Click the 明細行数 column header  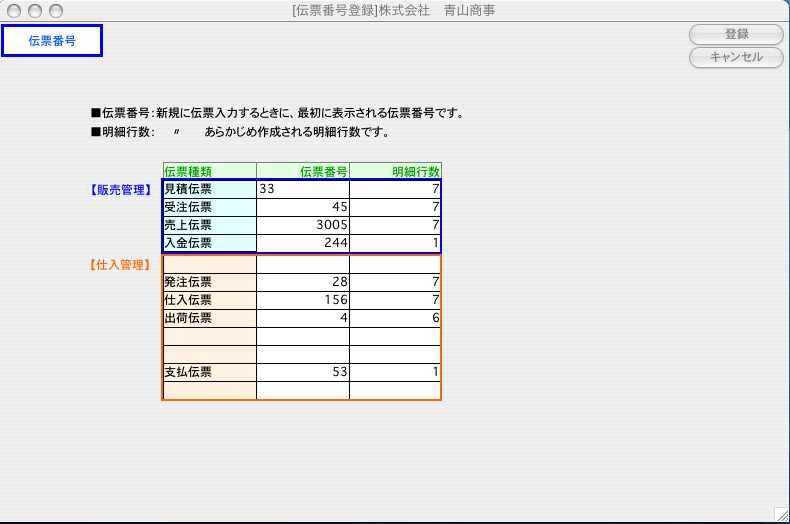click(x=395, y=171)
